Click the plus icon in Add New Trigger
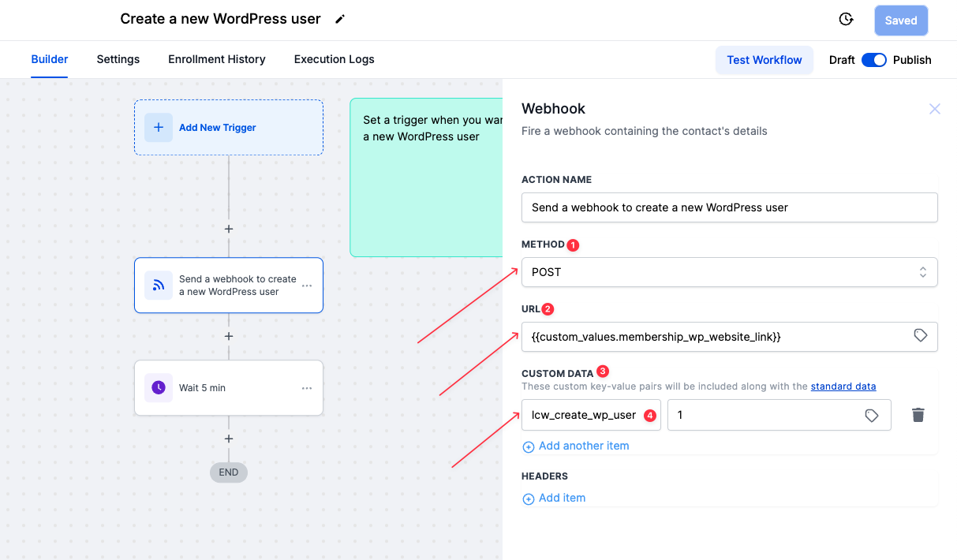 click(159, 128)
